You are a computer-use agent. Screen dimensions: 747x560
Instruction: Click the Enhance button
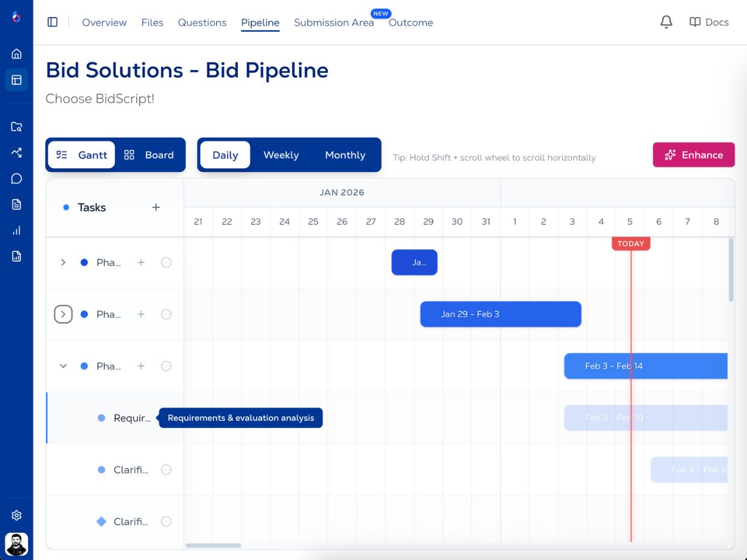point(693,155)
